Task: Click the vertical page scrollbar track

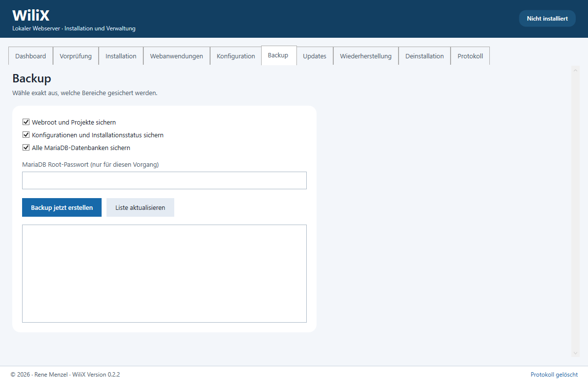Action: pos(576,211)
